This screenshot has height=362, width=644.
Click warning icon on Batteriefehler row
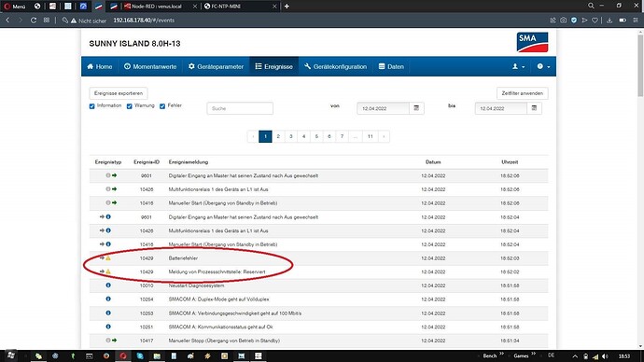108,258
